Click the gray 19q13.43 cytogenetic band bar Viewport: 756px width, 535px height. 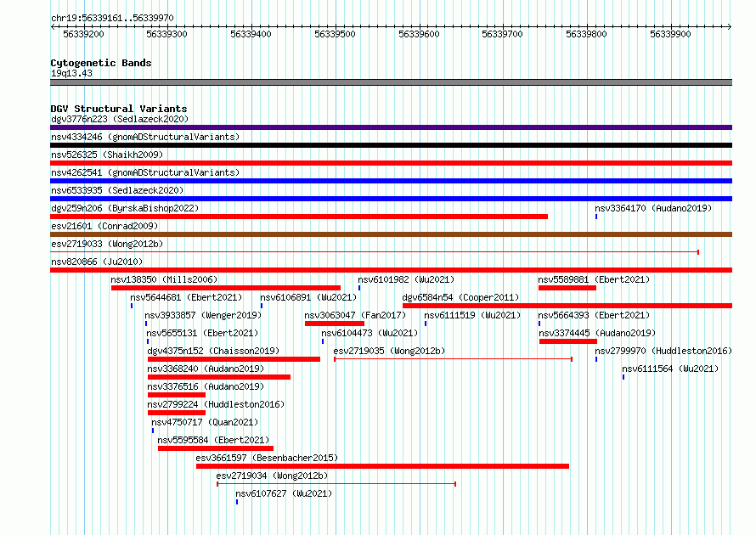click(x=391, y=82)
